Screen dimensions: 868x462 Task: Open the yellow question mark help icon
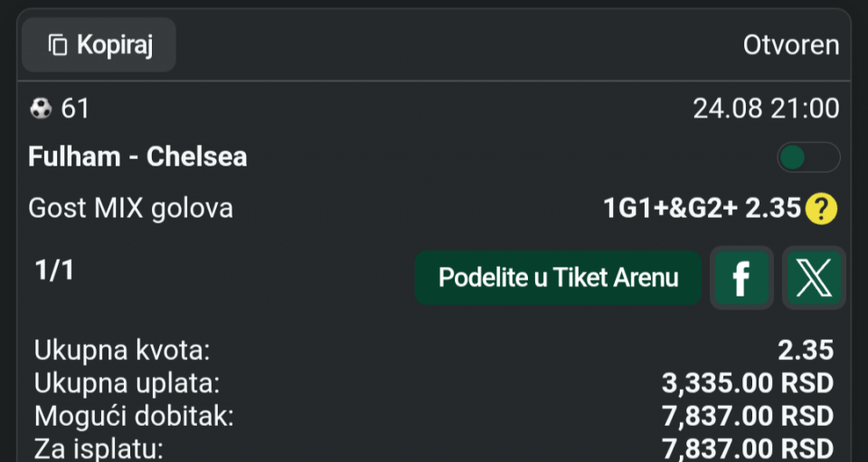pyautogui.click(x=822, y=209)
